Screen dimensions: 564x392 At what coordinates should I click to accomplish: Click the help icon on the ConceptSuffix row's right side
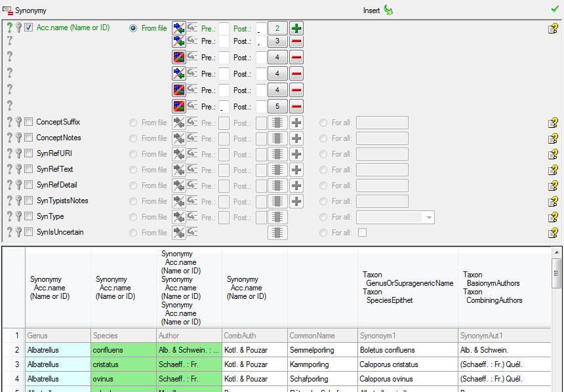(553, 123)
